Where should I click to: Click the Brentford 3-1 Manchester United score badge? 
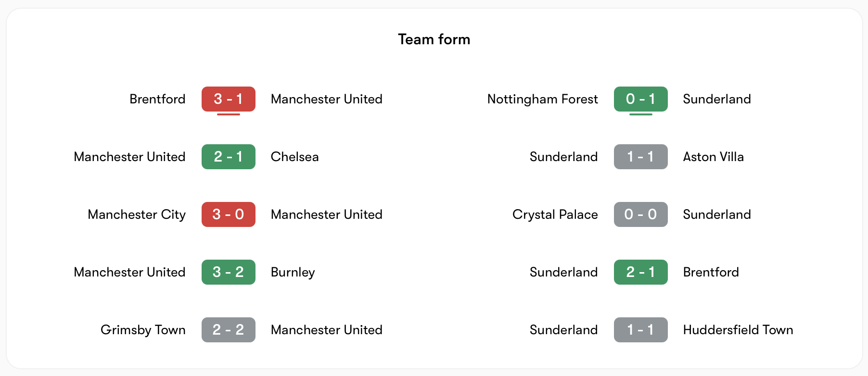(228, 99)
